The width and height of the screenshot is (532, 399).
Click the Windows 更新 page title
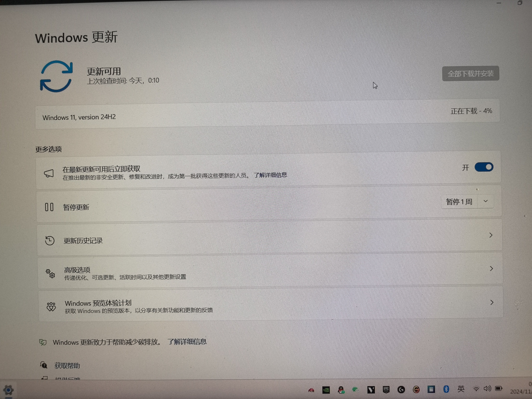[x=76, y=38]
